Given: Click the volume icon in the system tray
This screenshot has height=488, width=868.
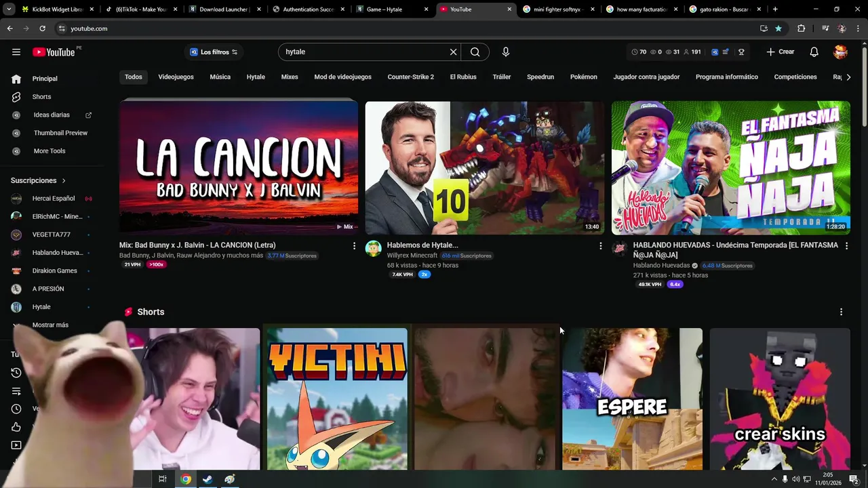Looking at the screenshot, I should (x=795, y=479).
